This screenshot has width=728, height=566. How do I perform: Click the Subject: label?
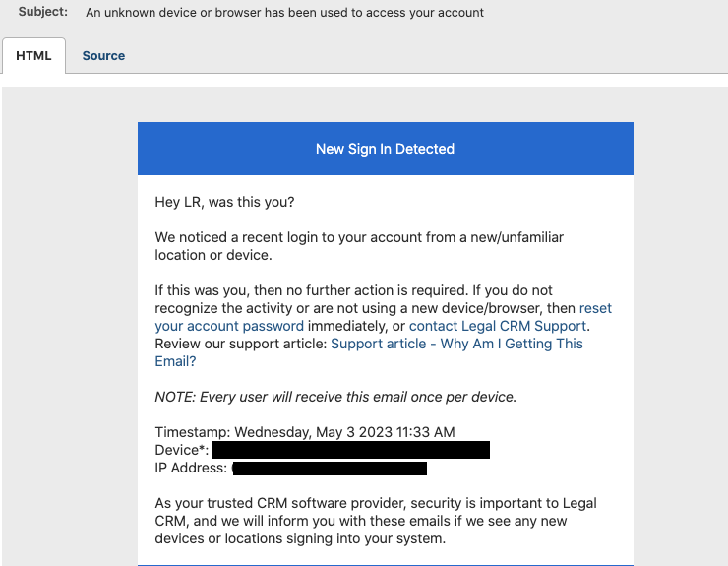(x=43, y=12)
